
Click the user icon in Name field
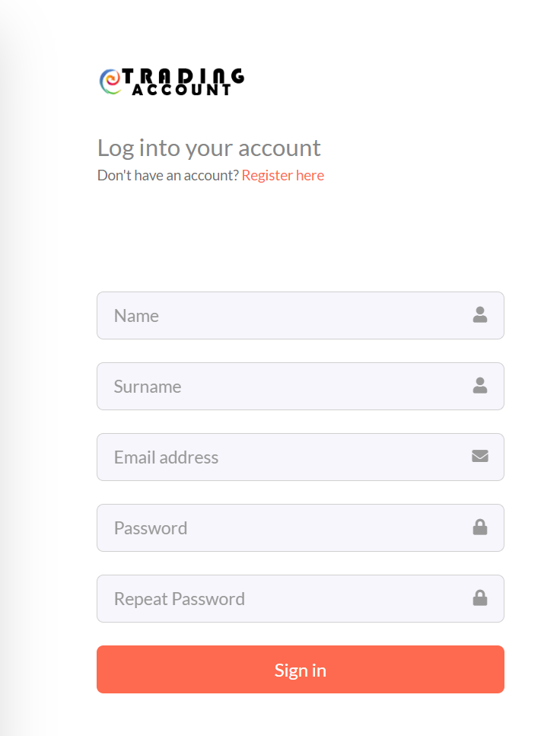click(x=480, y=315)
